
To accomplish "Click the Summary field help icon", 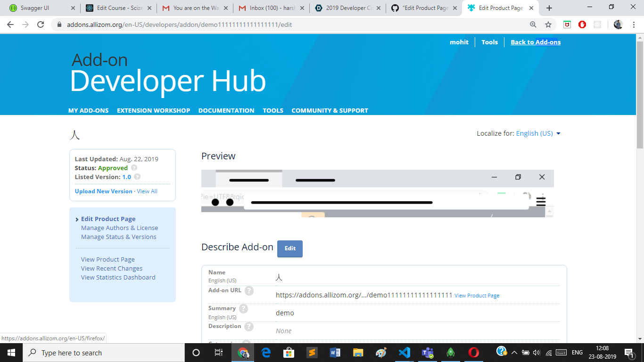I will point(243,308).
